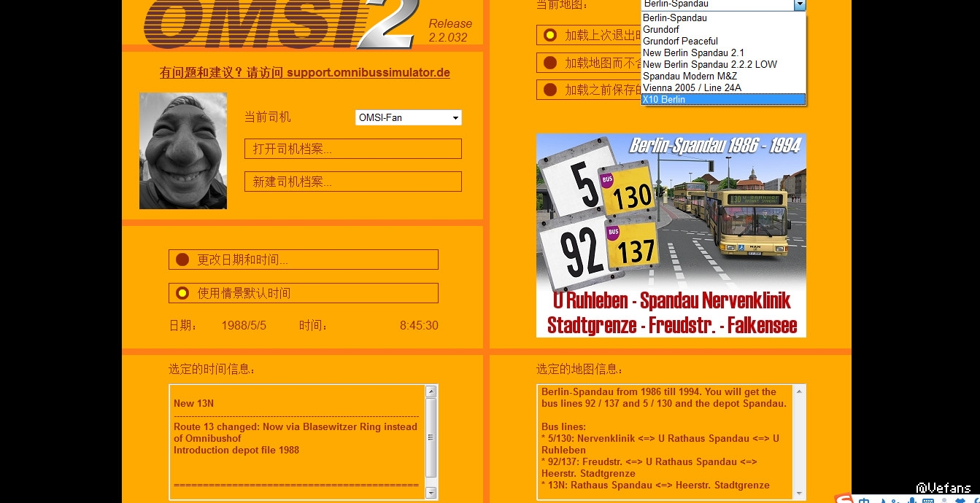Click the date value 1988/5/5
Image resolution: width=980 pixels, height=503 pixels.
244,326
